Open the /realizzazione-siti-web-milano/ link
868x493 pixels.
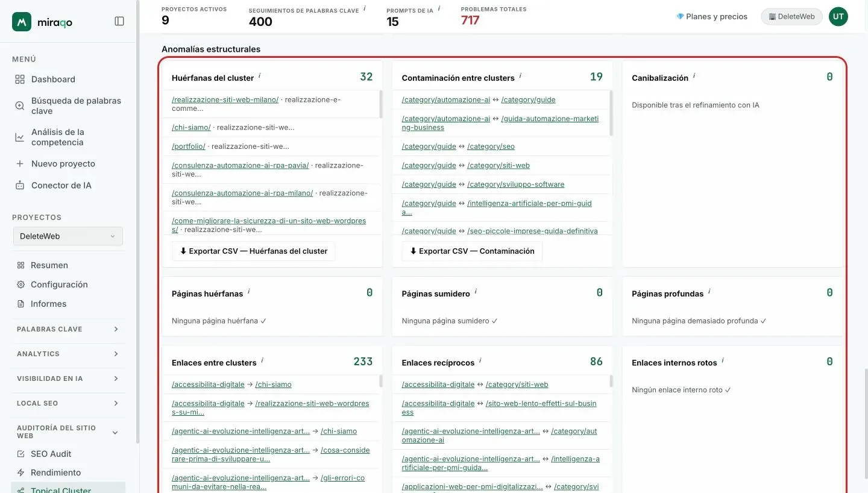[225, 99]
